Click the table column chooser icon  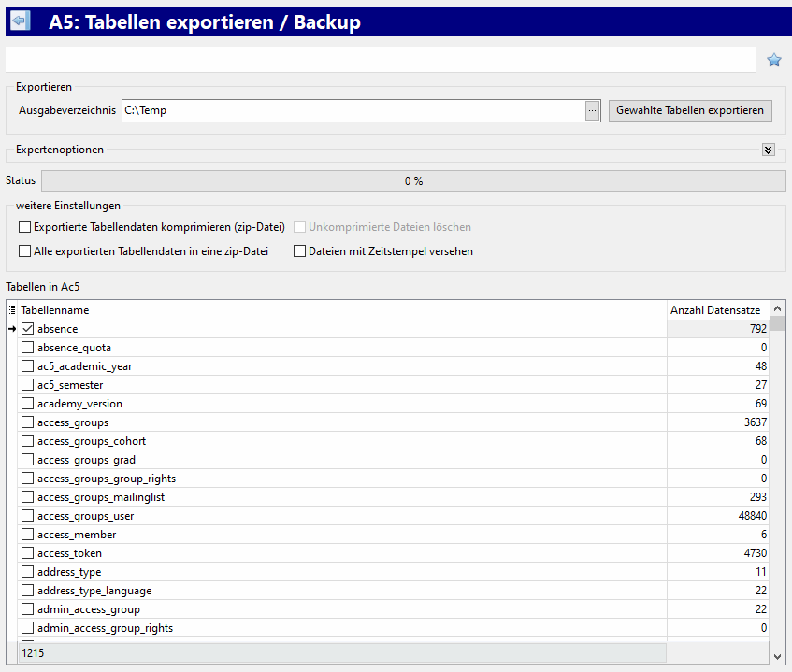click(x=12, y=310)
